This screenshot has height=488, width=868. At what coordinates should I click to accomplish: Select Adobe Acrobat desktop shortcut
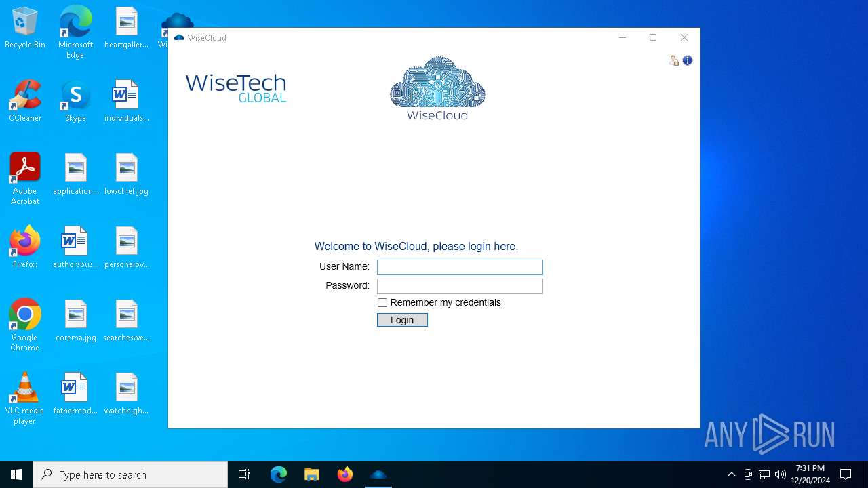[25, 179]
